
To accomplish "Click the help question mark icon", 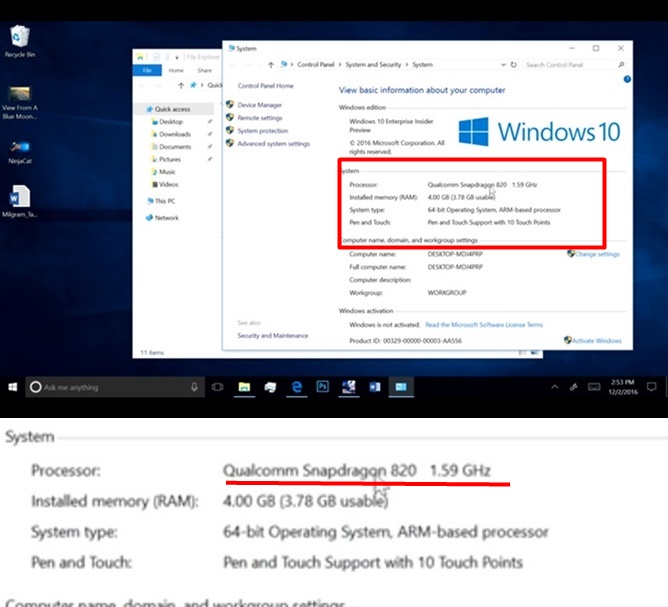I will [x=627, y=79].
